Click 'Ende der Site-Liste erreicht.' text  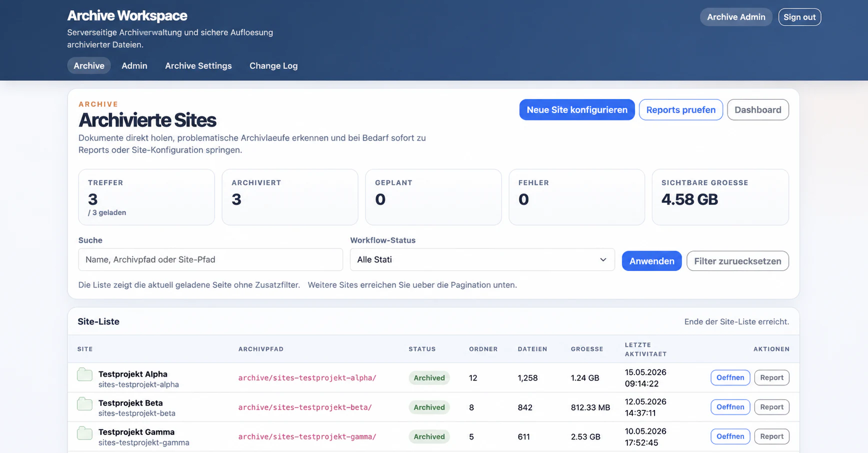[736, 321]
